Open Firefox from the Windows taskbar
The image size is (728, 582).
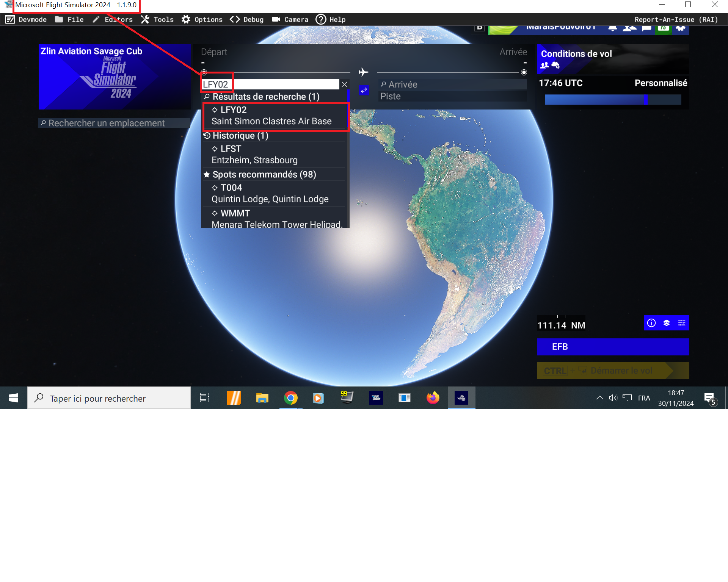point(433,398)
